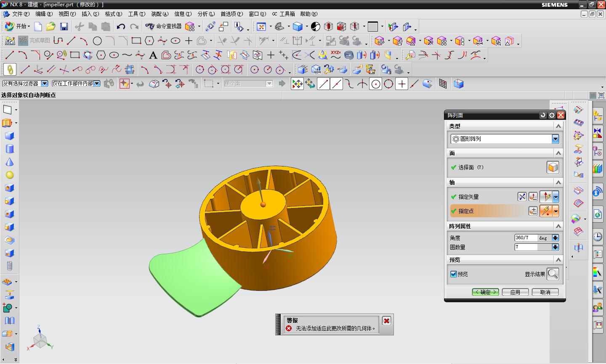This screenshot has width=606, height=364.
Task: Save the part with the floppy disk icon
Action: (x=64, y=26)
